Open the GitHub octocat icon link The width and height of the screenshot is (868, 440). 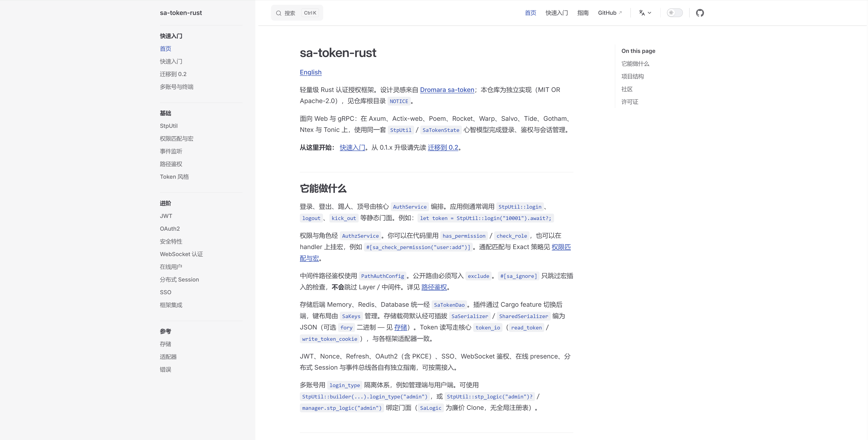pyautogui.click(x=700, y=13)
